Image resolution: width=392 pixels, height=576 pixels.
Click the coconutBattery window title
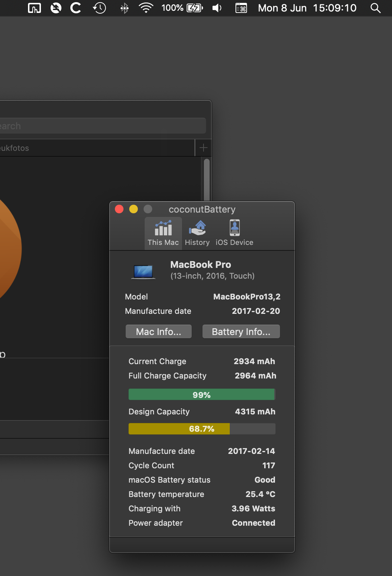coord(202,209)
